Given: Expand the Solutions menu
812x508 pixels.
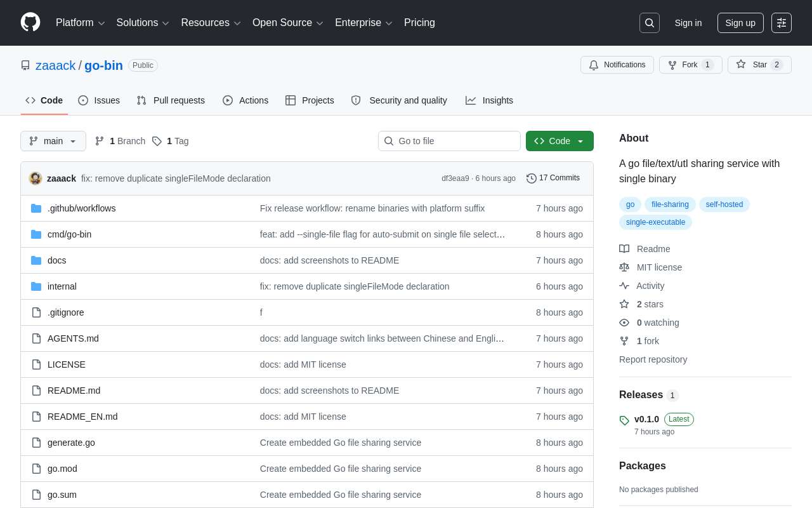Looking at the screenshot, I should (143, 23).
